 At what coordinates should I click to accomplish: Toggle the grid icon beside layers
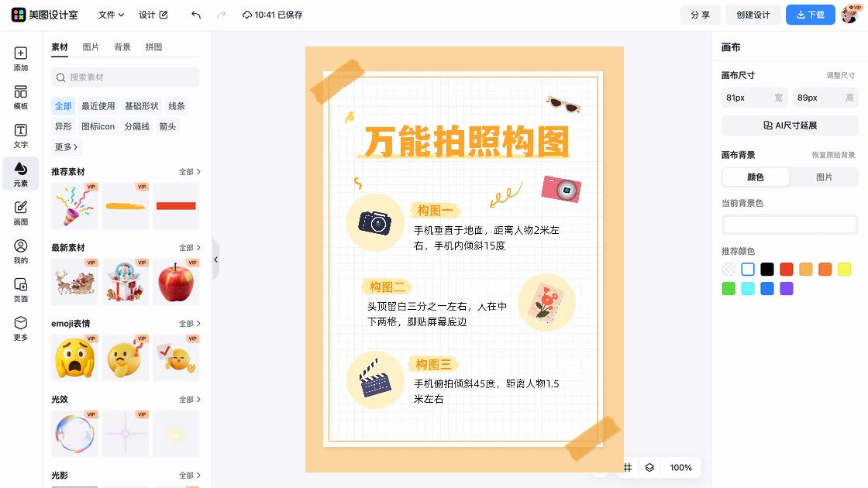coord(627,468)
